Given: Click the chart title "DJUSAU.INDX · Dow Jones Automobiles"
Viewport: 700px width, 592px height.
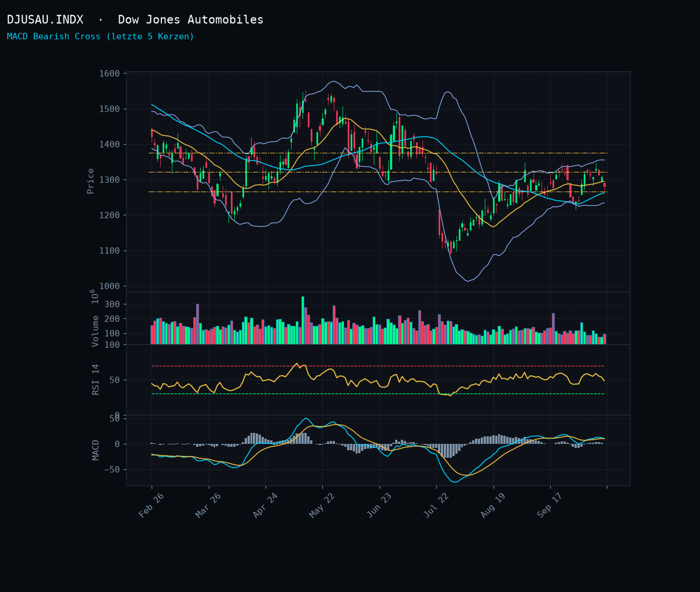Looking at the screenshot, I should pyautogui.click(x=135, y=20).
